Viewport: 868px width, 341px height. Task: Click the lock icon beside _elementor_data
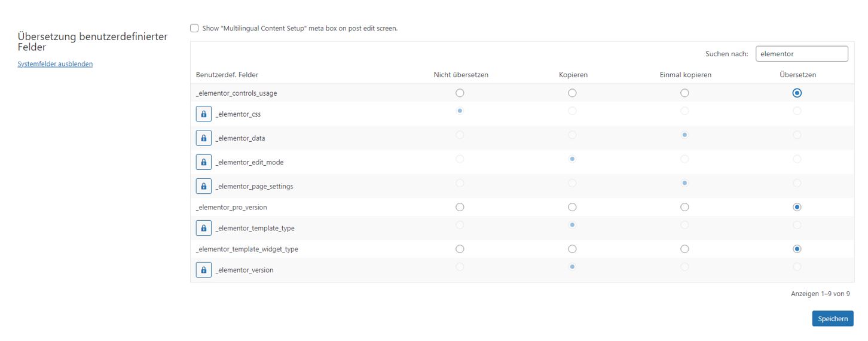coord(204,138)
